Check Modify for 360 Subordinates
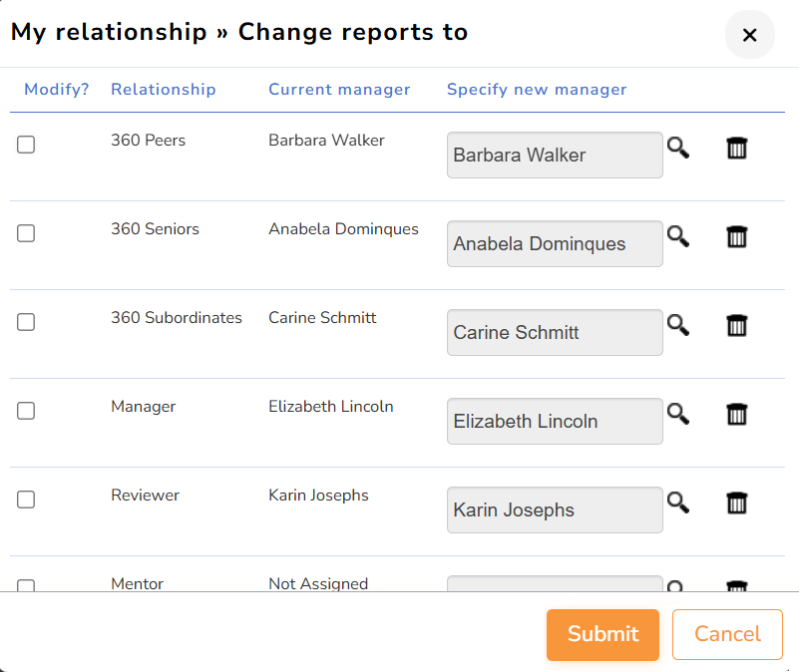 [x=26, y=322]
